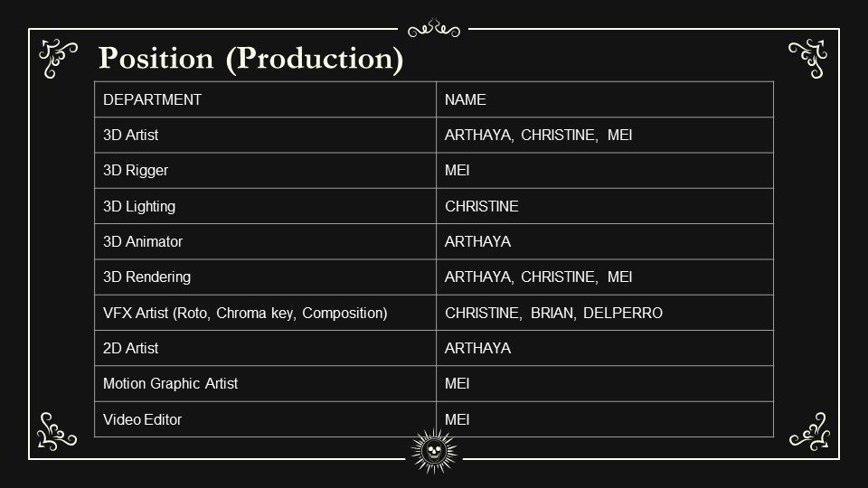Click CHRISTINE in the 3D Lighting row
Screen dimensions: 868x488
pyautogui.click(x=482, y=206)
